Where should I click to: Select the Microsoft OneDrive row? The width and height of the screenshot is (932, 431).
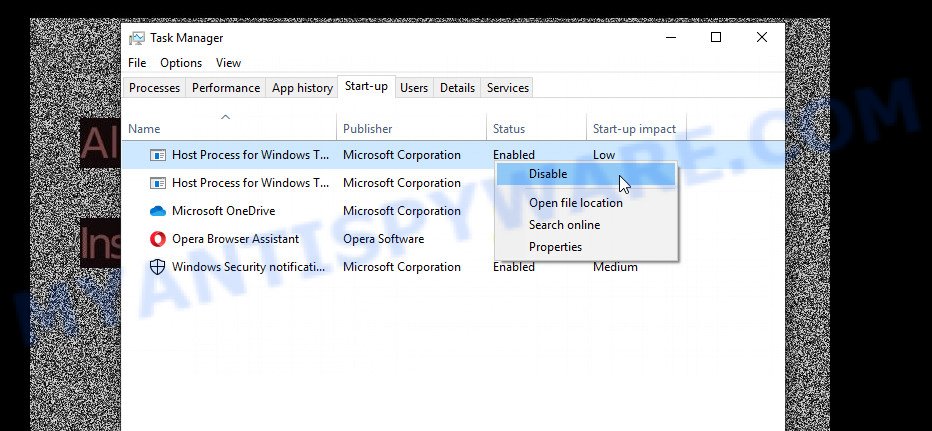(453, 211)
